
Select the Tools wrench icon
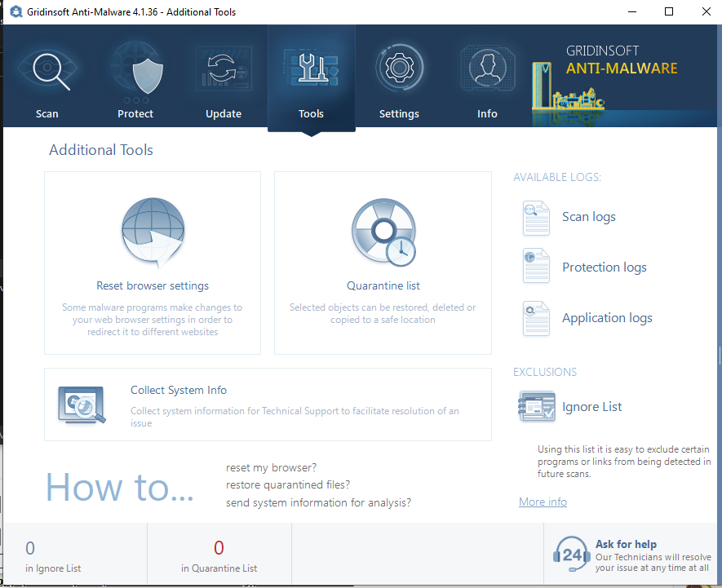(312, 69)
